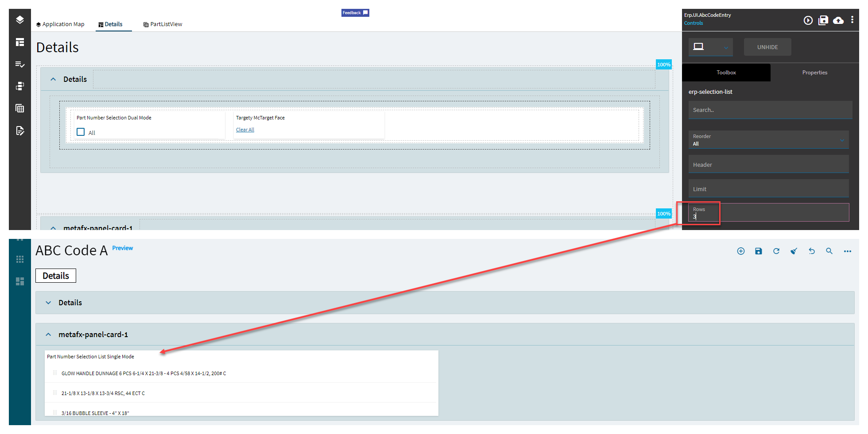Click the Search field in Toolbox

(x=770, y=110)
